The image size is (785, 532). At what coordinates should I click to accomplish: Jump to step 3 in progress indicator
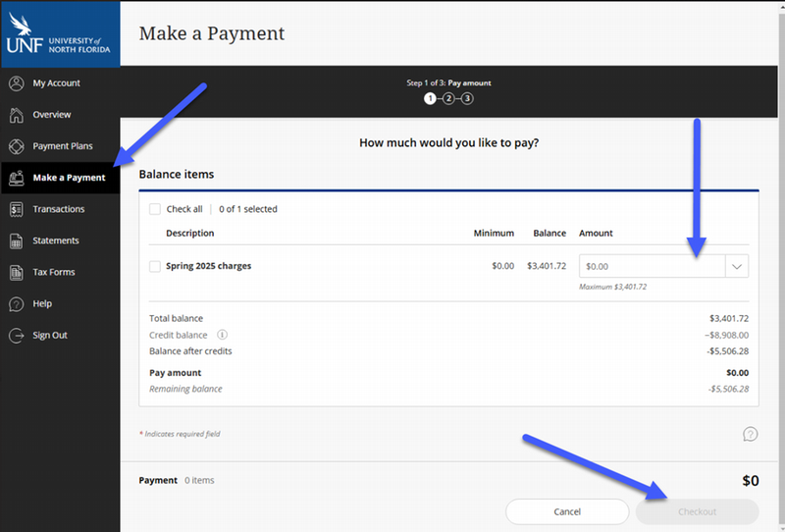tap(467, 98)
